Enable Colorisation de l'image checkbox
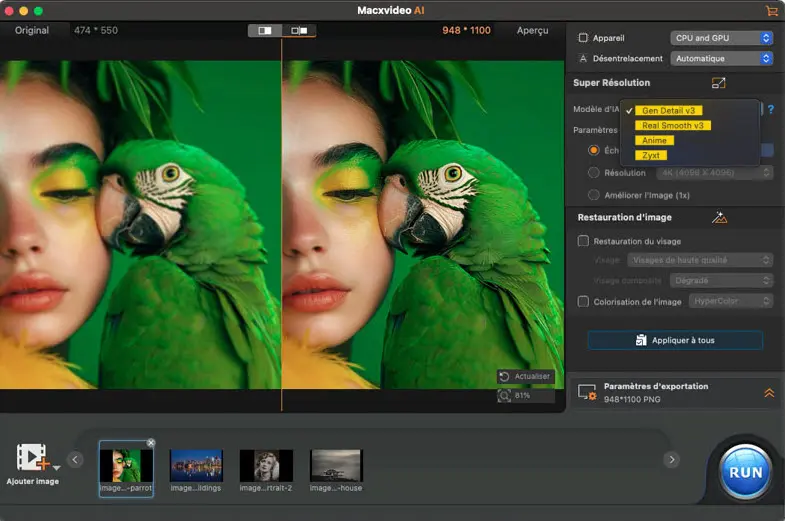Viewport: 785px width, 521px height. click(x=583, y=301)
